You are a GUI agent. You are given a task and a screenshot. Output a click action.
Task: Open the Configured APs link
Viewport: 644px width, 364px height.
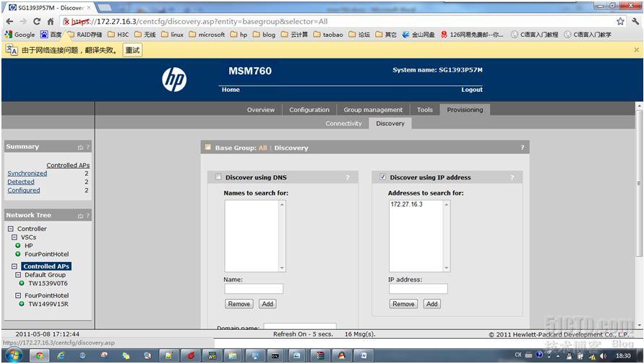click(x=24, y=190)
